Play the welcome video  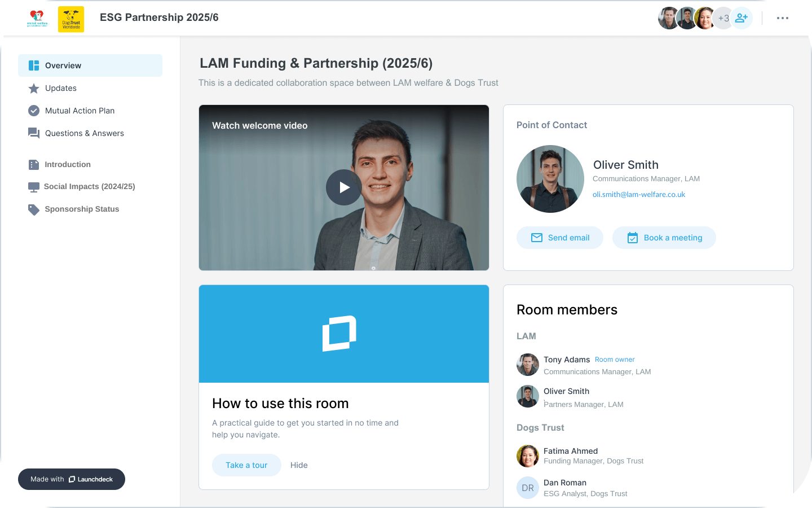point(344,187)
